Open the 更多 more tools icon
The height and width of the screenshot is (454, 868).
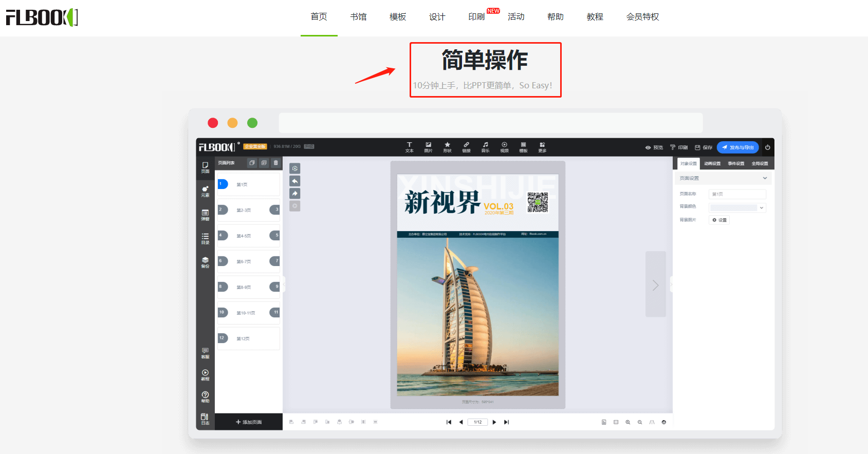pos(542,147)
